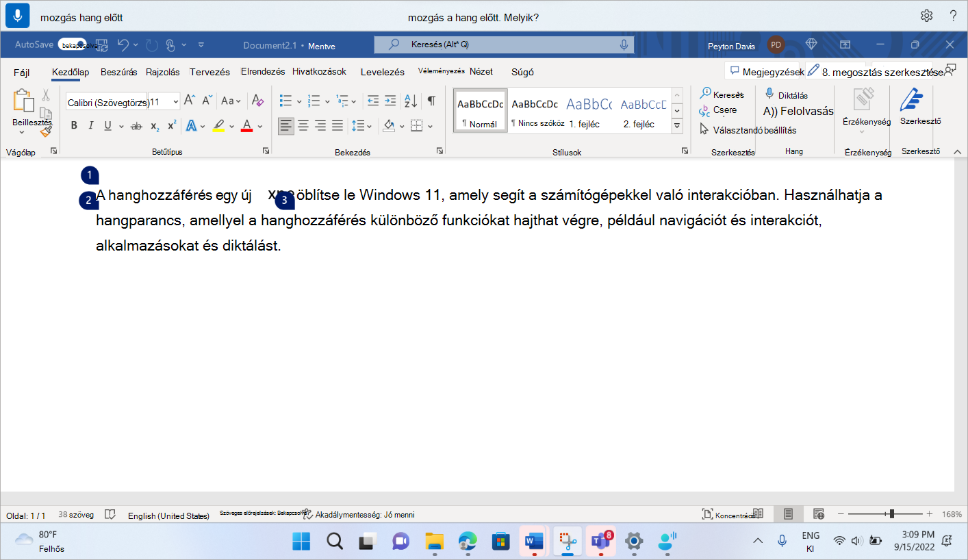This screenshot has height=560, width=968.
Task: Open Customize Quick Access Toolbar dropdown
Action: click(201, 44)
